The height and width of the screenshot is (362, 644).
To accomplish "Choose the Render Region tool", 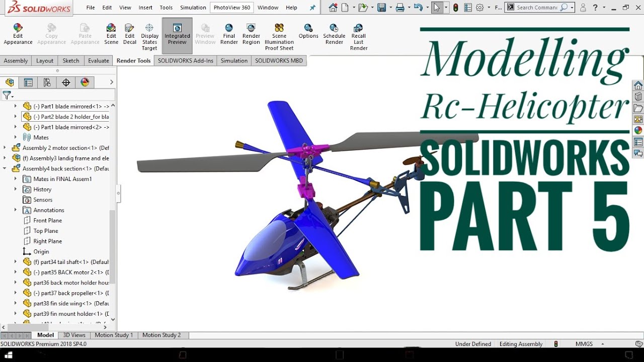I will [251, 35].
